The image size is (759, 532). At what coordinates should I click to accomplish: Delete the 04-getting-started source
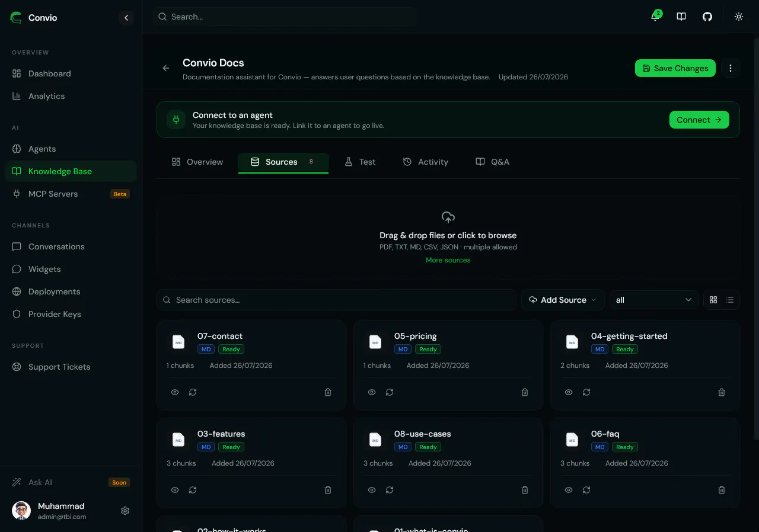coord(722,392)
